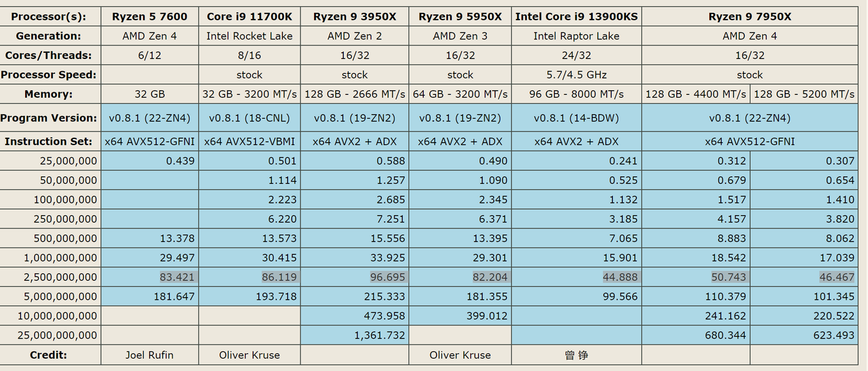
Task: Select the "96 GB - 8000 MT/s" memory cell
Action: coord(576,94)
